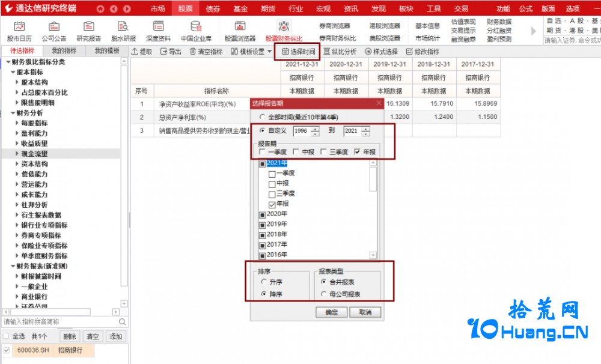The width and height of the screenshot is (601, 364).
Task: Open the 股票财务纵比 icon
Action: click(284, 31)
